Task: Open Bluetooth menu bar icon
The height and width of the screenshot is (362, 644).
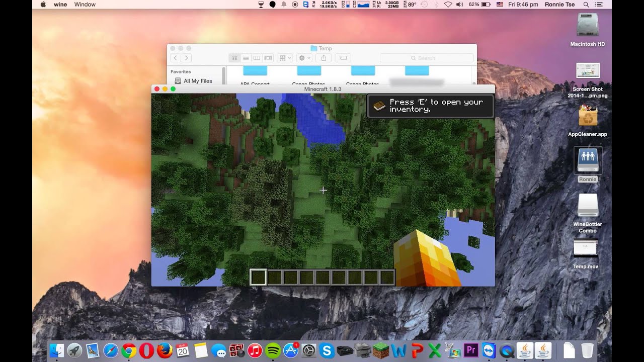Action: click(436, 5)
